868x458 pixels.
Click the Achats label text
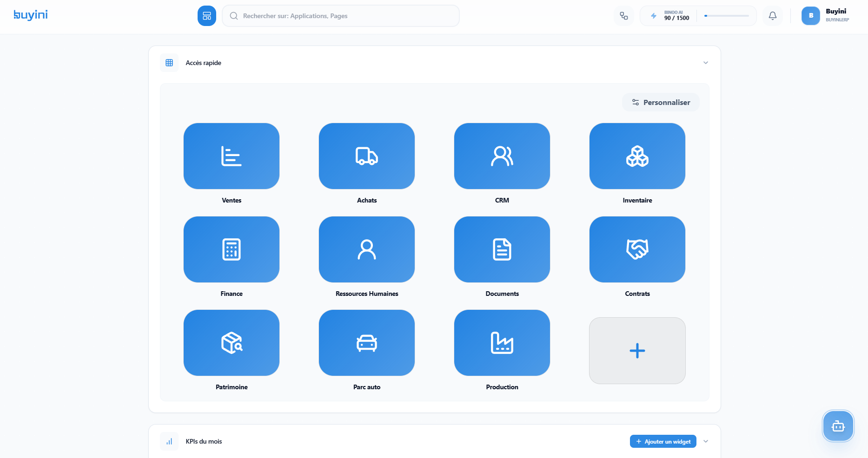click(x=367, y=200)
